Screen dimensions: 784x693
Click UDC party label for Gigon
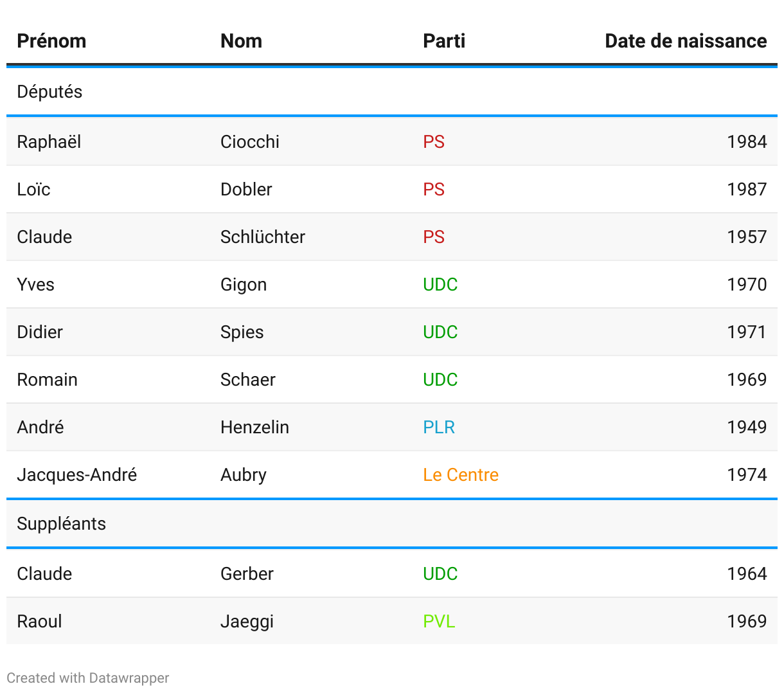pos(440,284)
